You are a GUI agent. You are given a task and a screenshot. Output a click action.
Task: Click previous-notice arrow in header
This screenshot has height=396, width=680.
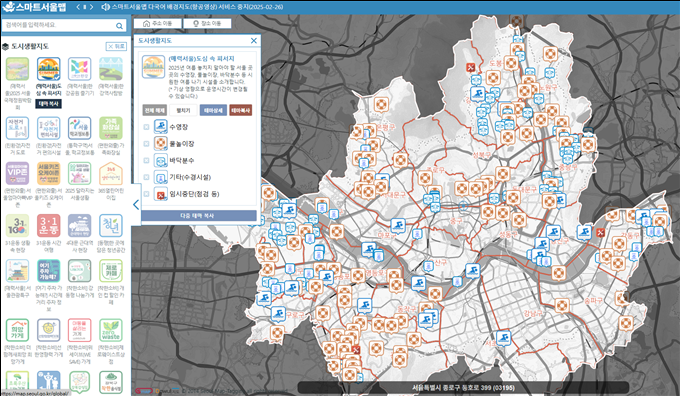(78, 7)
